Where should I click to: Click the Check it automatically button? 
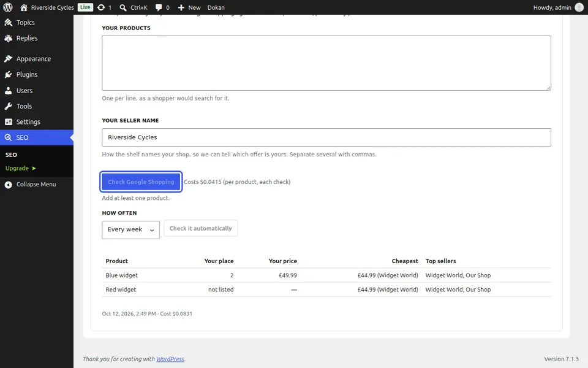(201, 228)
